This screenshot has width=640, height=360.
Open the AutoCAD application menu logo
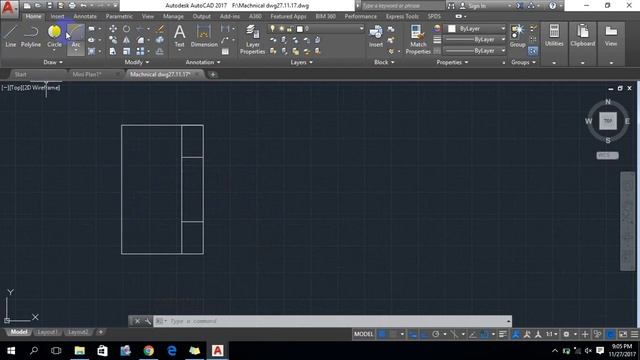(x=9, y=8)
